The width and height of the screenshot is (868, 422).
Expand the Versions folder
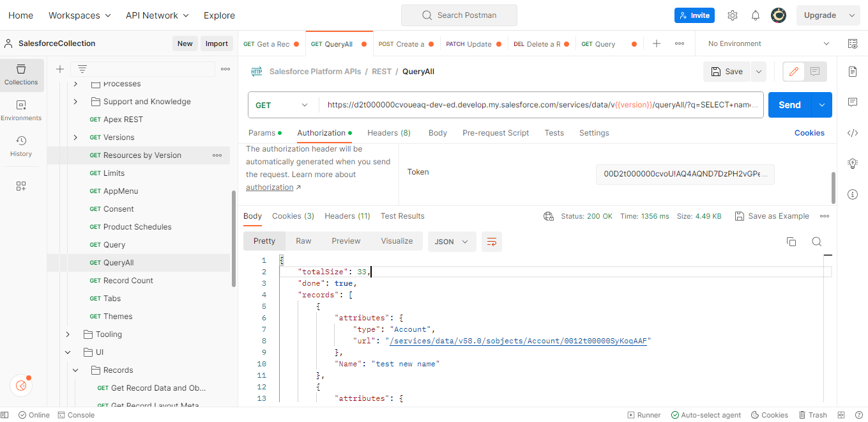[75, 137]
